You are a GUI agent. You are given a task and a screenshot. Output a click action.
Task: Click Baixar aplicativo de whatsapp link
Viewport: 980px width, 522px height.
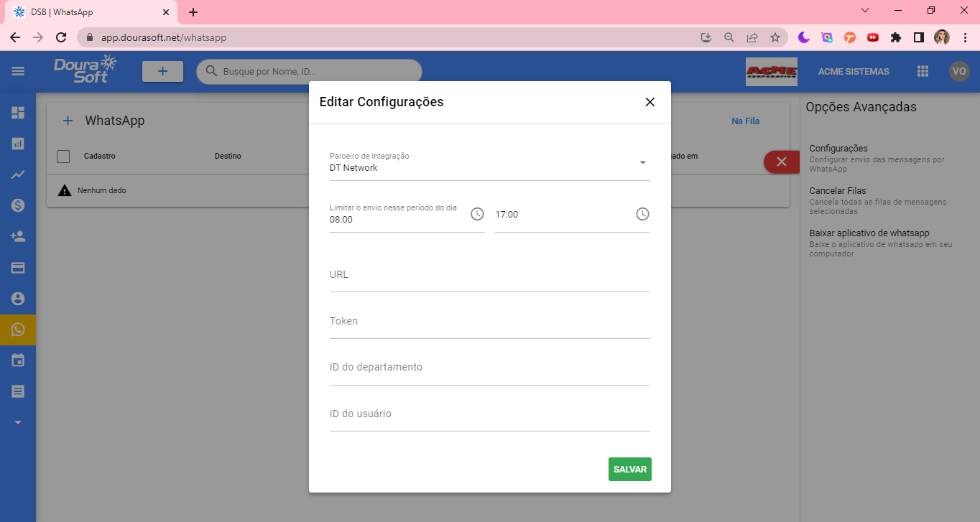[869, 233]
